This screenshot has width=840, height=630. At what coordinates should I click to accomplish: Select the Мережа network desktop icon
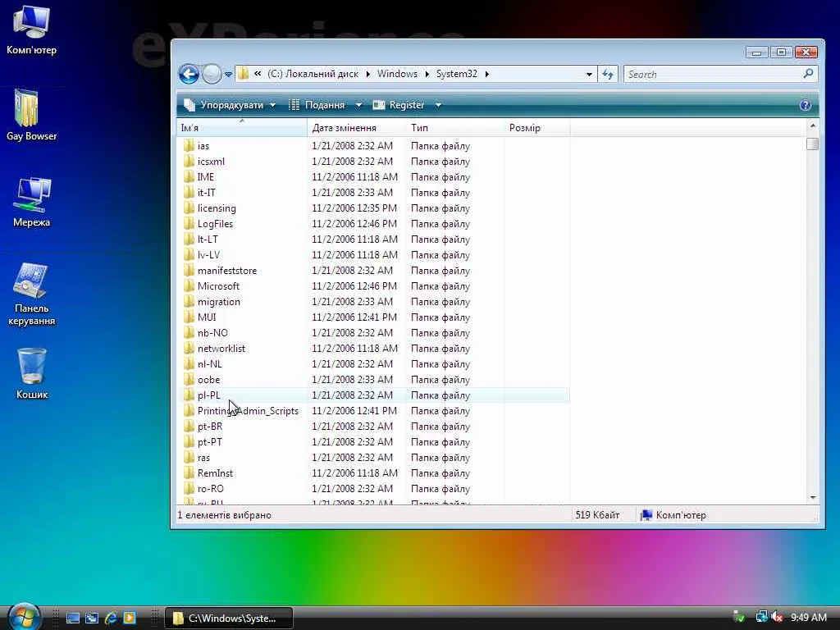click(x=31, y=202)
